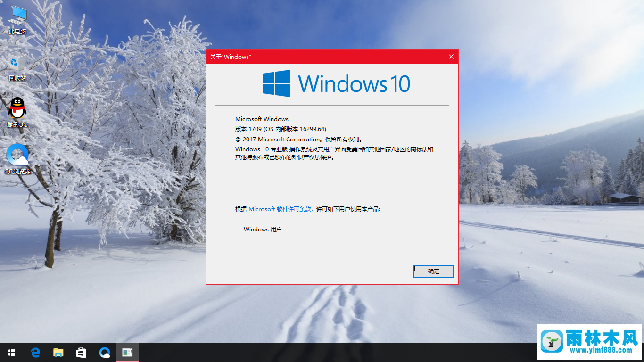Screen dimensions: 644x362
Task: Click the 关于"Windows" title bar text
Action: tap(231, 57)
